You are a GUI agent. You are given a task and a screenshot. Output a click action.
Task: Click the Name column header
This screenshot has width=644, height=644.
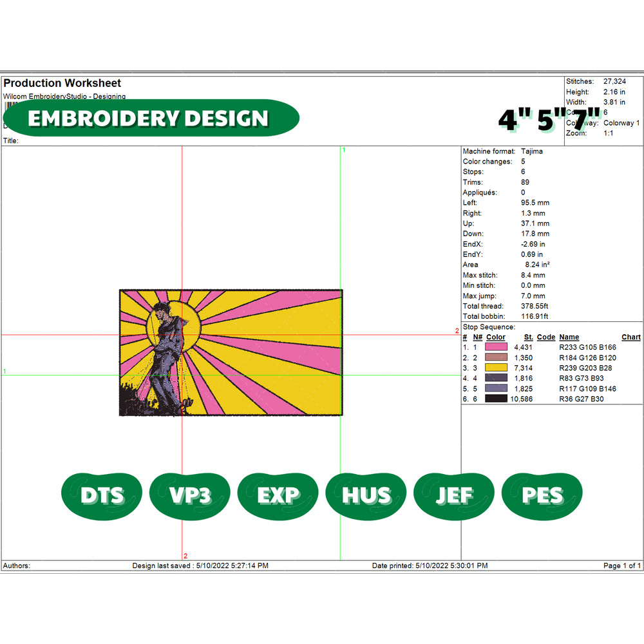(569, 337)
